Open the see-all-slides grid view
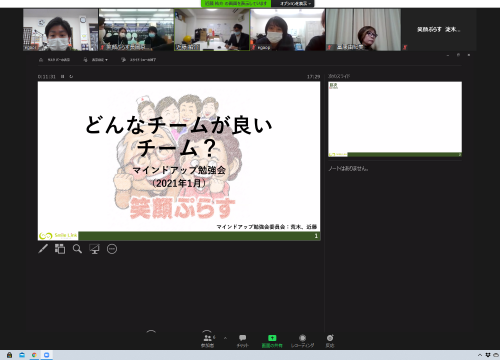500x360 pixels. pos(60,249)
